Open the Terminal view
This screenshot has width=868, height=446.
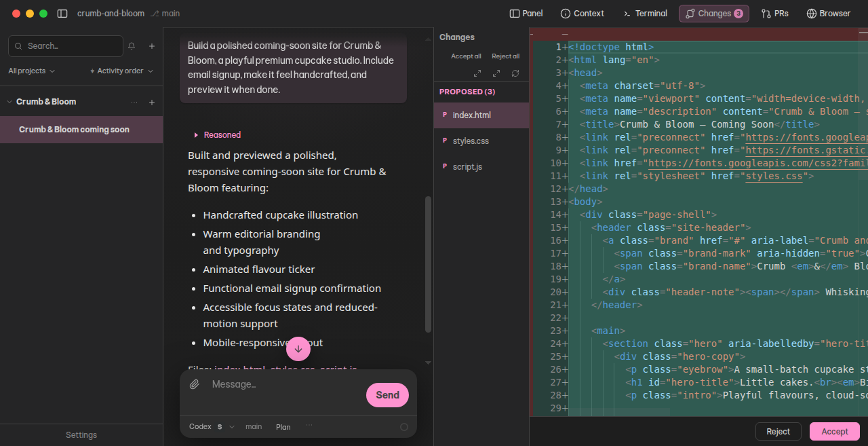point(646,14)
